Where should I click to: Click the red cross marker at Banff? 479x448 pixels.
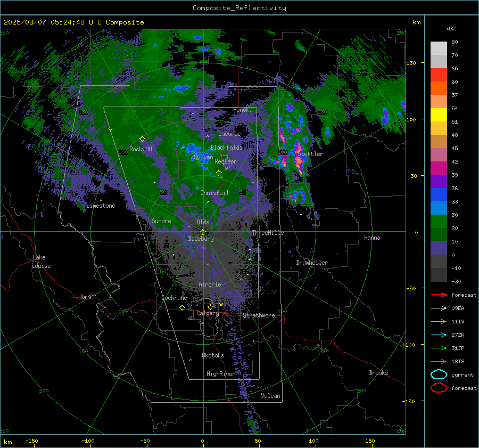(x=76, y=298)
